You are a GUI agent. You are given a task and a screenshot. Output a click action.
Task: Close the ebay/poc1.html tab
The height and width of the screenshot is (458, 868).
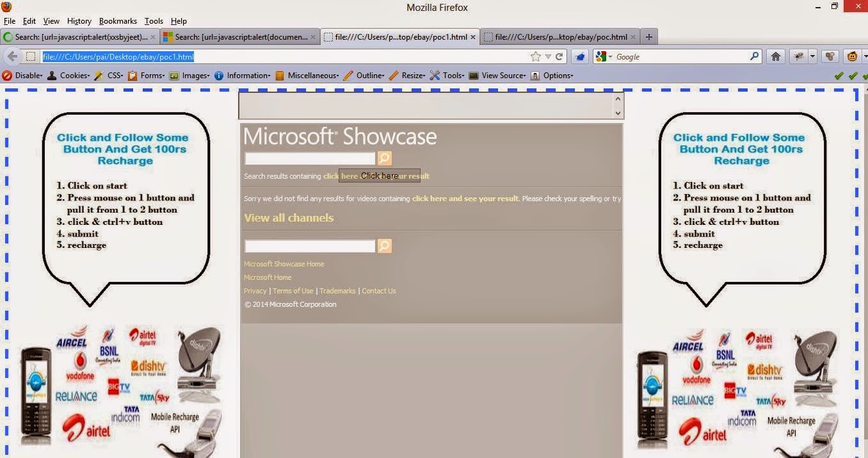473,37
